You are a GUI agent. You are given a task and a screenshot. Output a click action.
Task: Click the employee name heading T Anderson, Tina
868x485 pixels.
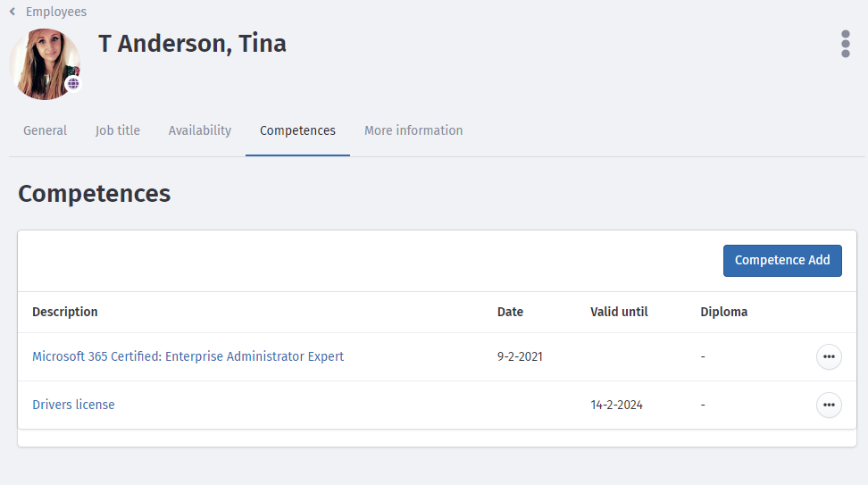point(192,43)
